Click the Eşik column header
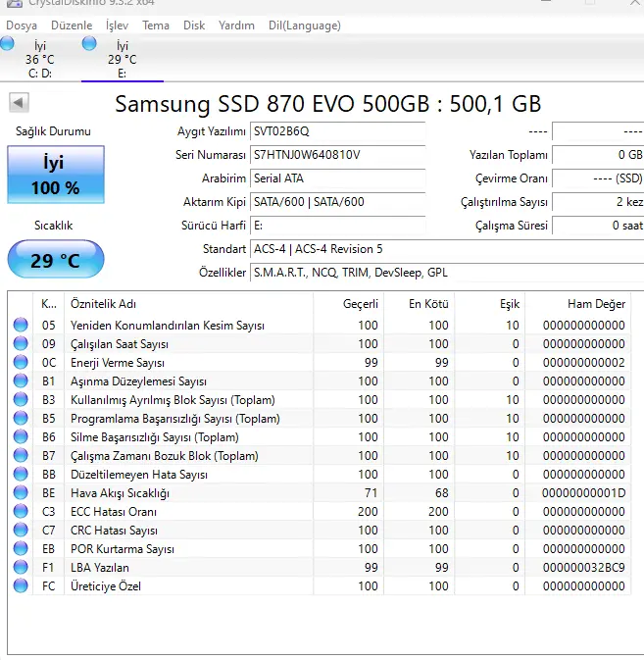 490,304
